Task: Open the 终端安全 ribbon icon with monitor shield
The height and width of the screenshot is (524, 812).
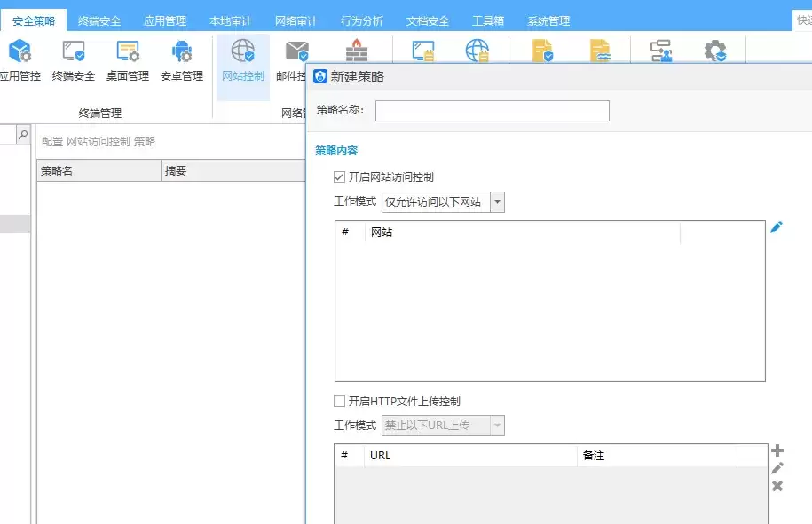Action: (74, 60)
